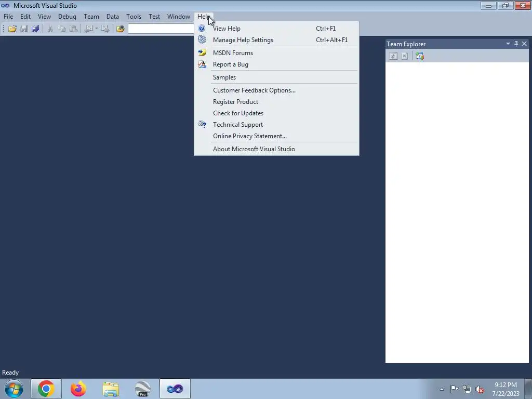Click the Ready status bar text

10,372
